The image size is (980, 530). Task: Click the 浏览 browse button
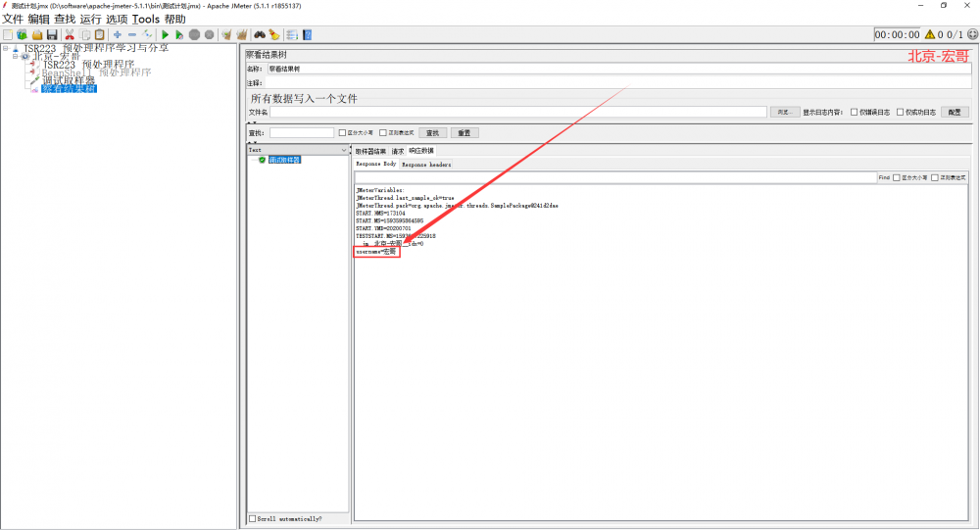[x=784, y=113]
